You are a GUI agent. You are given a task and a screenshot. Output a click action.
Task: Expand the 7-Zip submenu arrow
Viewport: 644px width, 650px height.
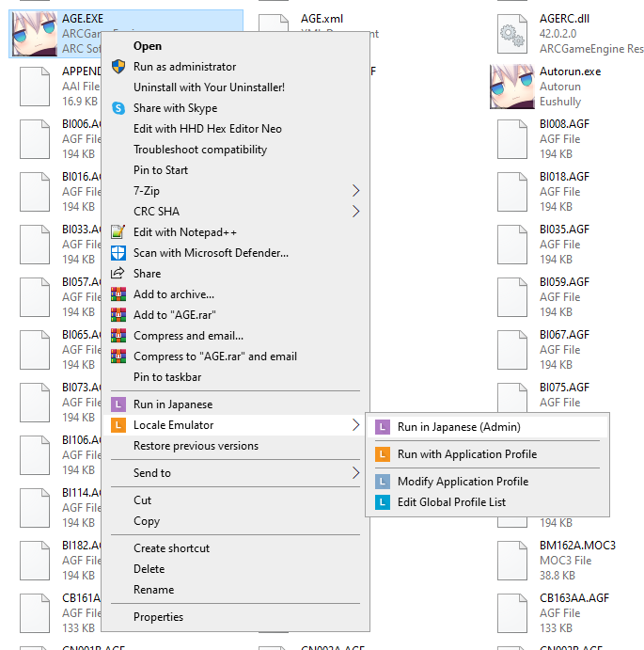pyautogui.click(x=355, y=191)
